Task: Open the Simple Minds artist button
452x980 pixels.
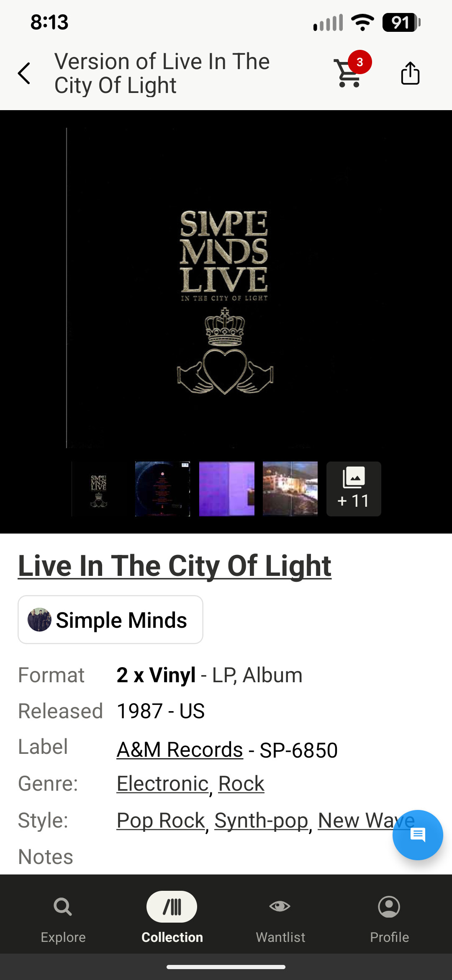Action: pyautogui.click(x=110, y=619)
